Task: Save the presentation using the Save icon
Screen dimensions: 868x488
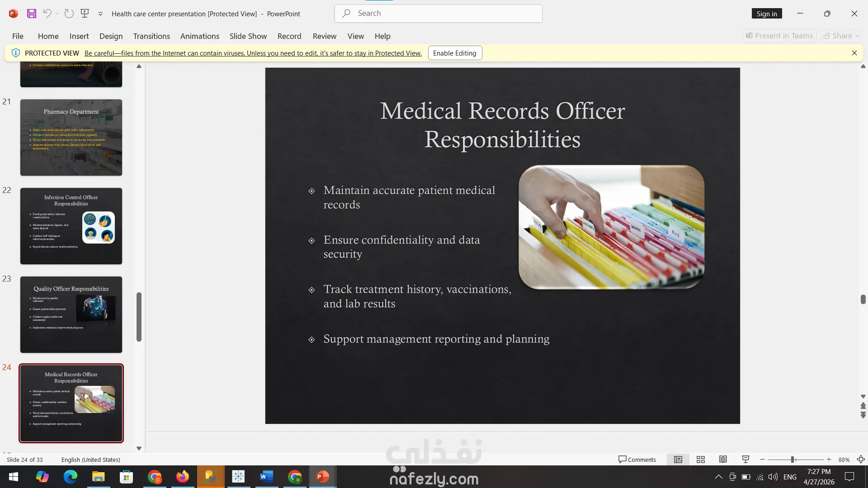Action: tap(32, 14)
